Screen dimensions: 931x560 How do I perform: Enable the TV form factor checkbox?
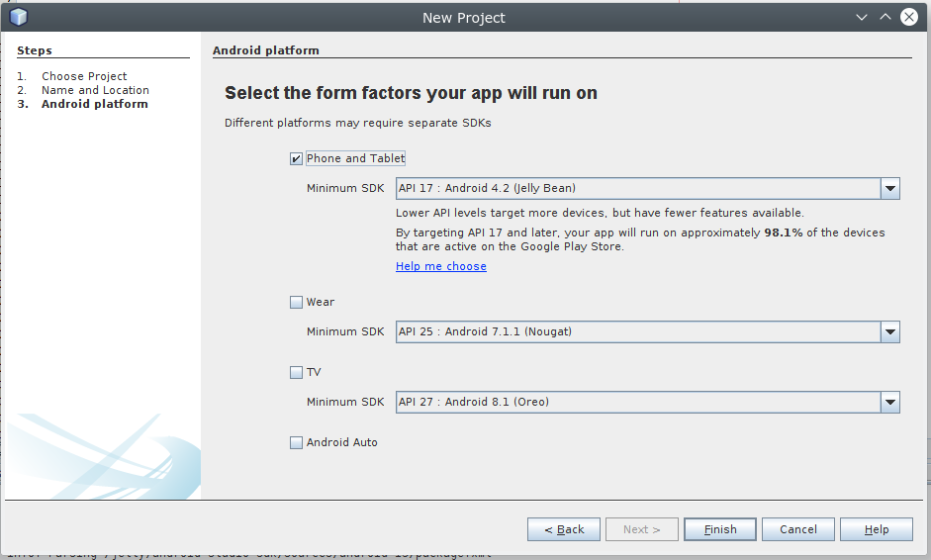[x=296, y=372]
